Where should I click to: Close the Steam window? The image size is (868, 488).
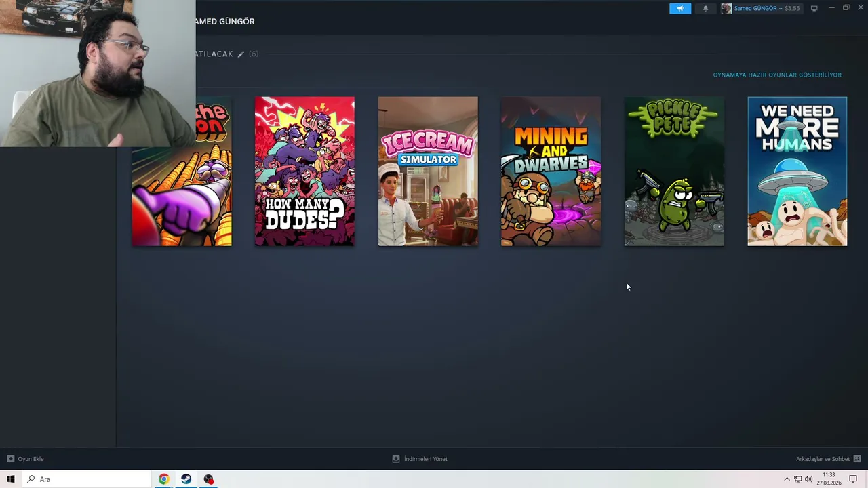(x=861, y=8)
